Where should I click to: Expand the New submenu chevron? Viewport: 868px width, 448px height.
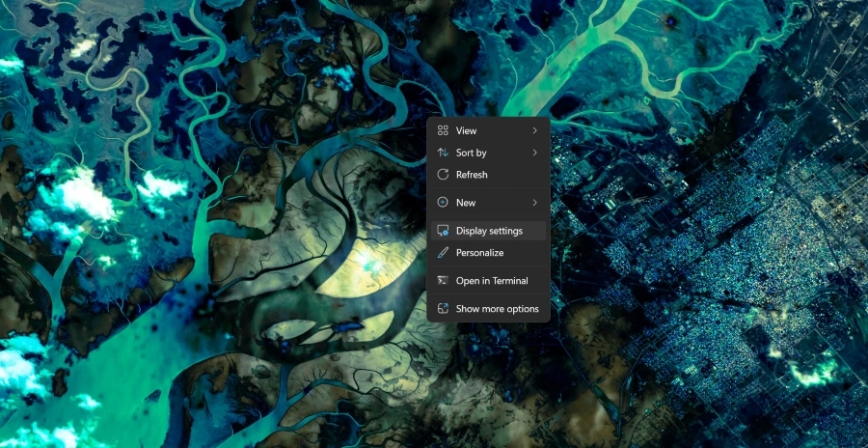click(534, 203)
